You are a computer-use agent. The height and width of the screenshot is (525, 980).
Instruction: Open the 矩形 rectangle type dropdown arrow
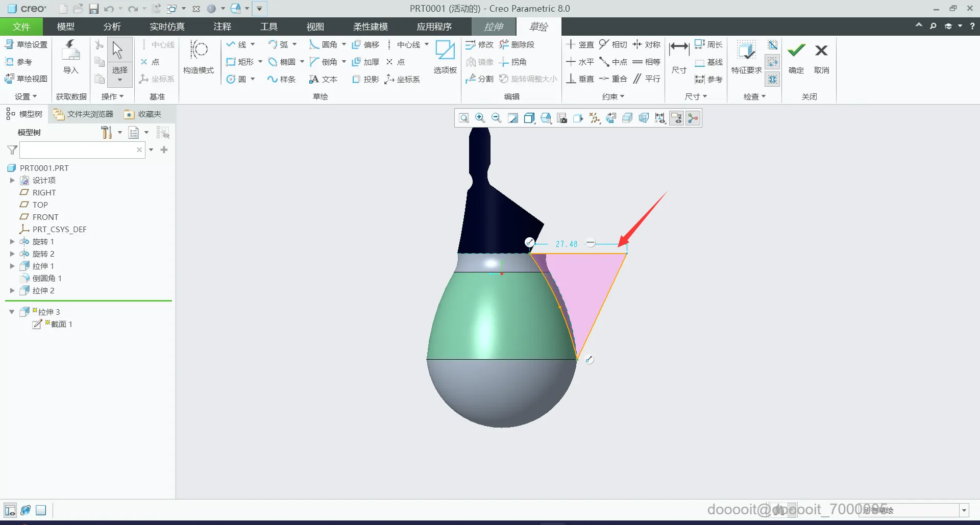pos(260,62)
